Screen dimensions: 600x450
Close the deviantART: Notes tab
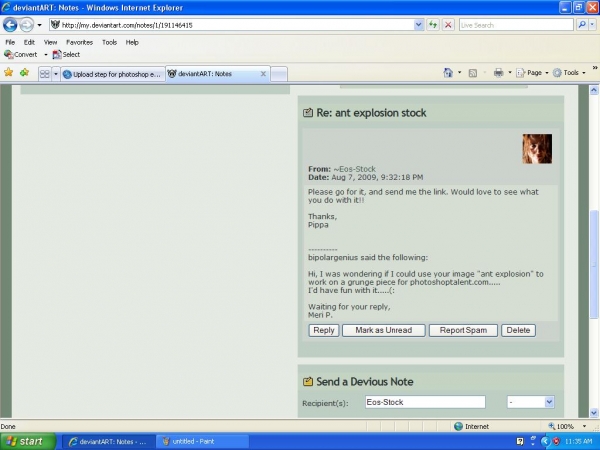tap(263, 74)
